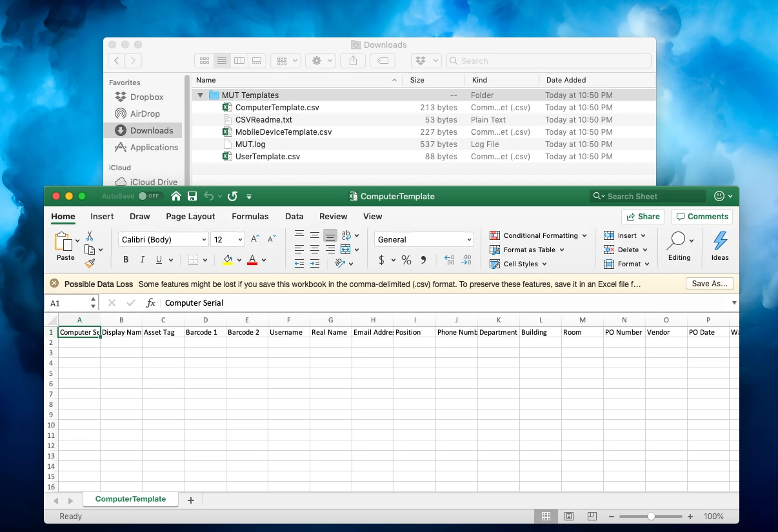This screenshot has height=532, width=778.
Task: Expand the General number format dropdown
Action: pos(424,239)
